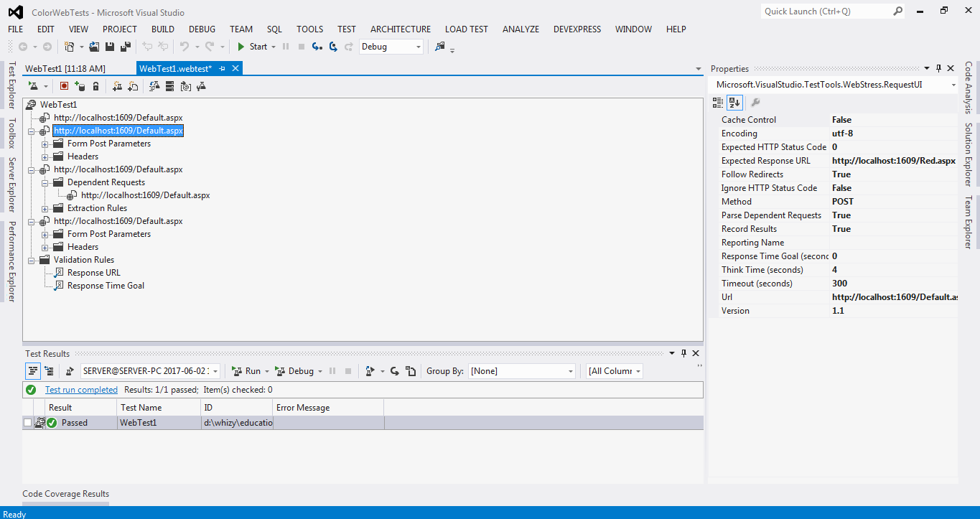980x519 pixels.
Task: Click the Property Pages wrench icon
Action: click(x=755, y=103)
